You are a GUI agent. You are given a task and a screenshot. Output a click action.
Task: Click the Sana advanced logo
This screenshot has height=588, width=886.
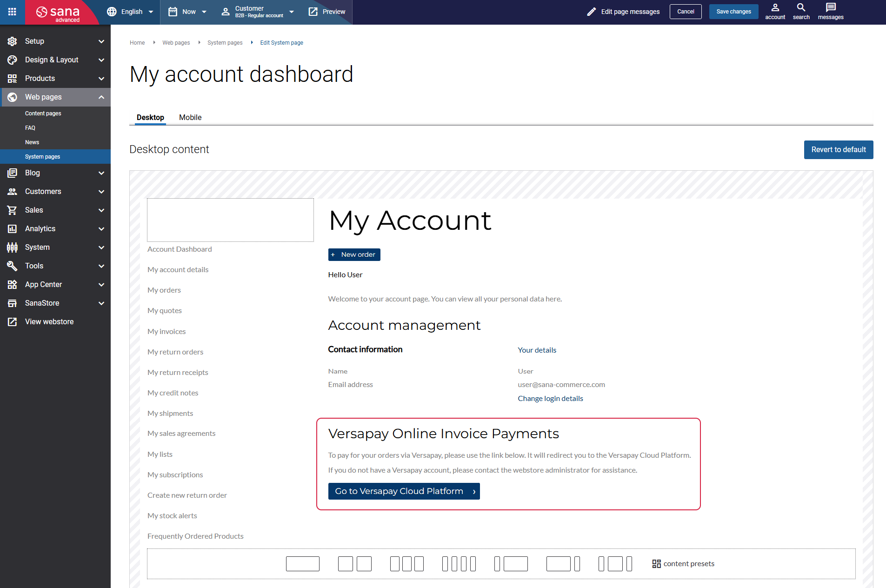(58, 13)
